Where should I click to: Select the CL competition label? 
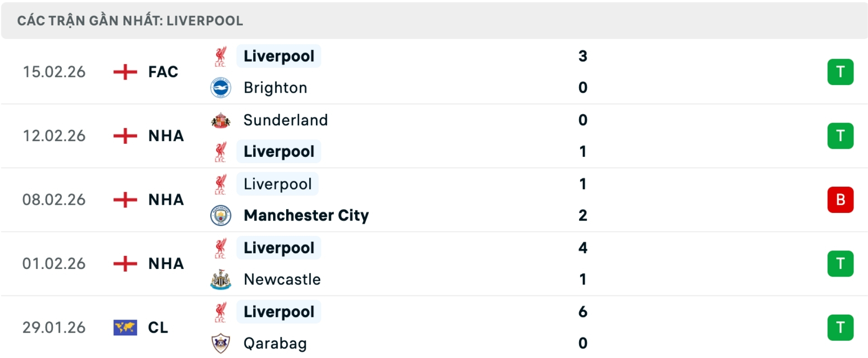click(x=158, y=328)
